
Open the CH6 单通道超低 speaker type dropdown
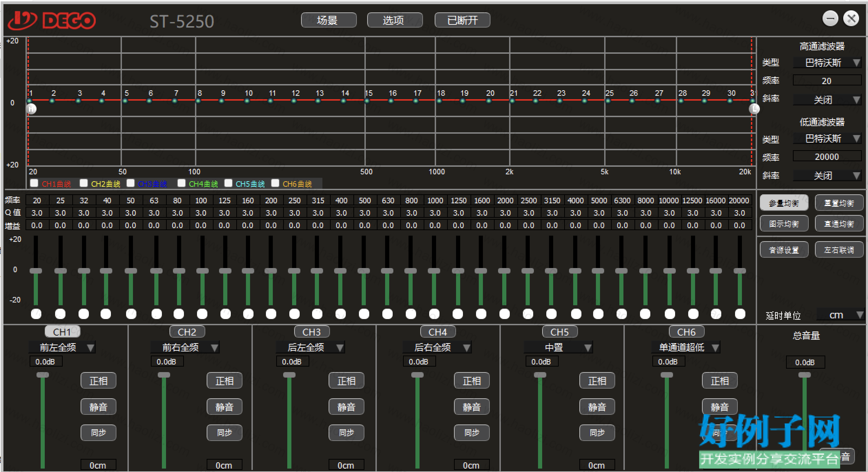pos(685,347)
